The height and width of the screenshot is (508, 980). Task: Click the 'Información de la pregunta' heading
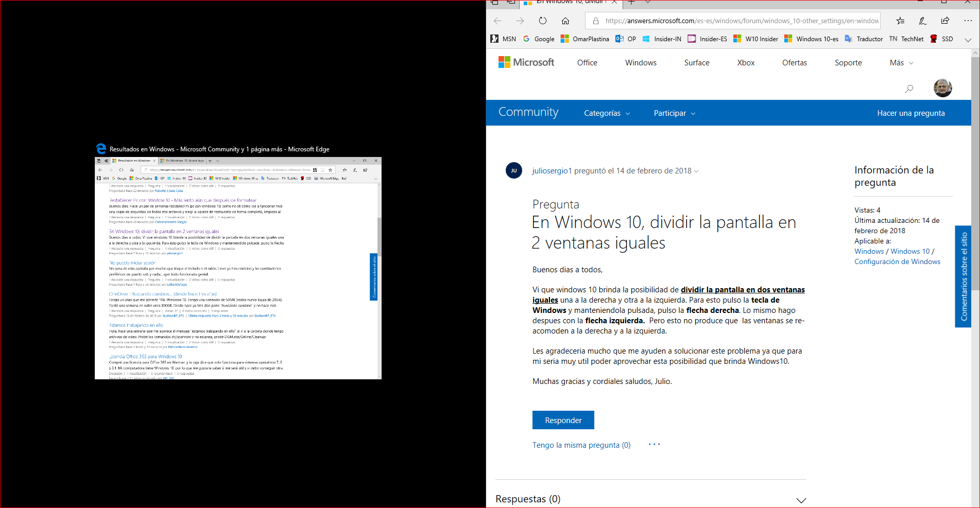(x=894, y=176)
